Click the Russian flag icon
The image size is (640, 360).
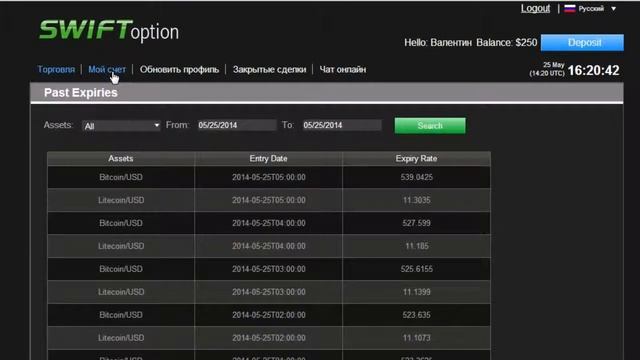coord(569,9)
